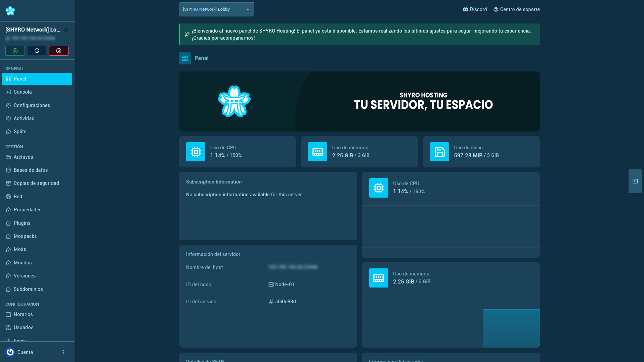The height and width of the screenshot is (362, 644).
Task: Open the Red network page
Action: click(x=37, y=197)
